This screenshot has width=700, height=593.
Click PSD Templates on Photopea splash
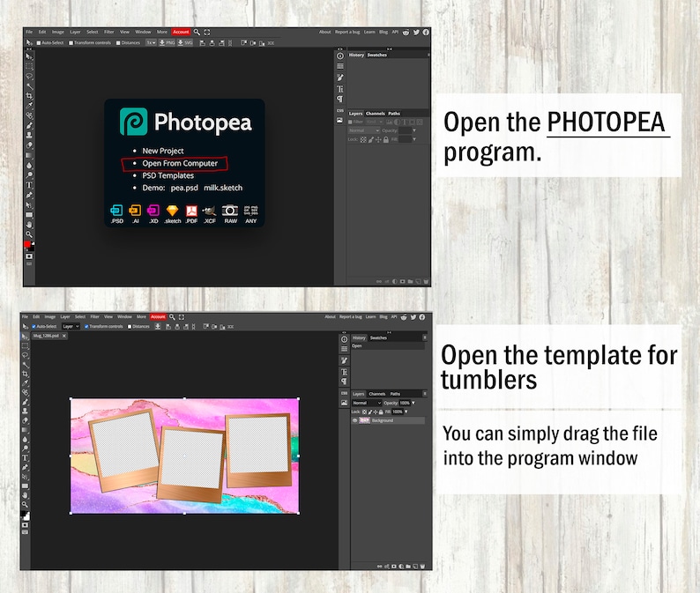tap(168, 176)
